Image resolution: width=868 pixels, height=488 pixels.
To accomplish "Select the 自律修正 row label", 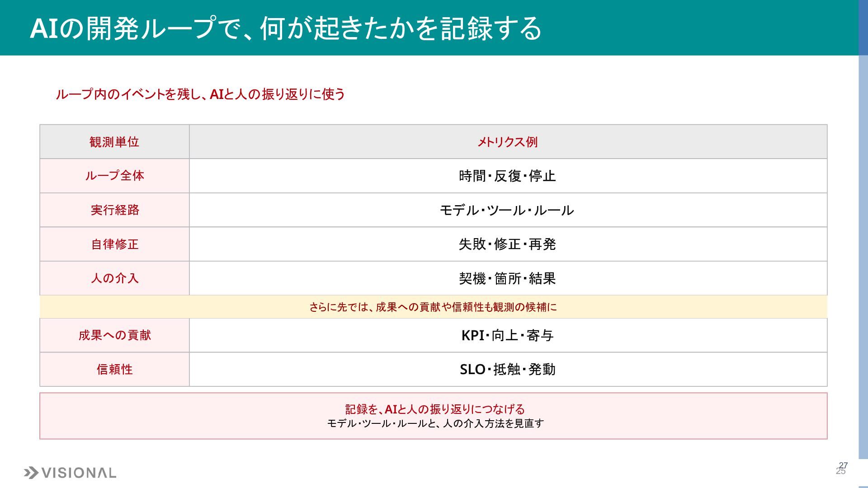I will pyautogui.click(x=114, y=244).
